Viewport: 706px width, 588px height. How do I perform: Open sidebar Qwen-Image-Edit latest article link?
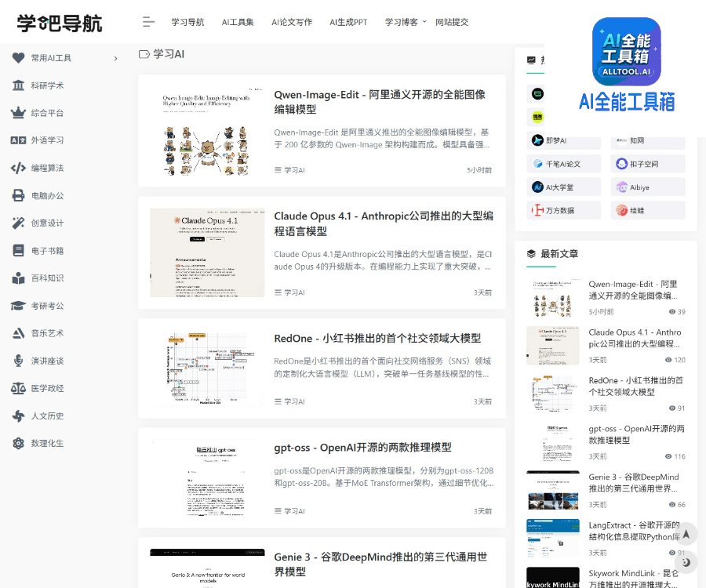[632, 290]
